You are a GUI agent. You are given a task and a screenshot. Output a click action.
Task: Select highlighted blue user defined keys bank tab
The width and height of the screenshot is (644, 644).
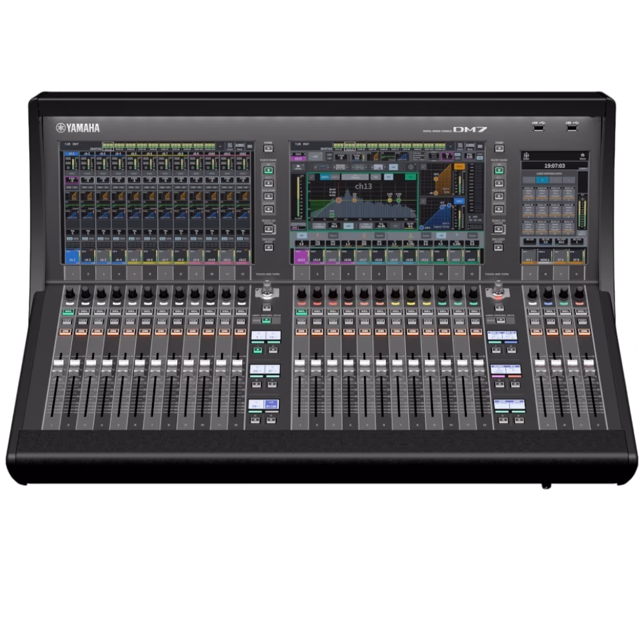click(x=542, y=180)
